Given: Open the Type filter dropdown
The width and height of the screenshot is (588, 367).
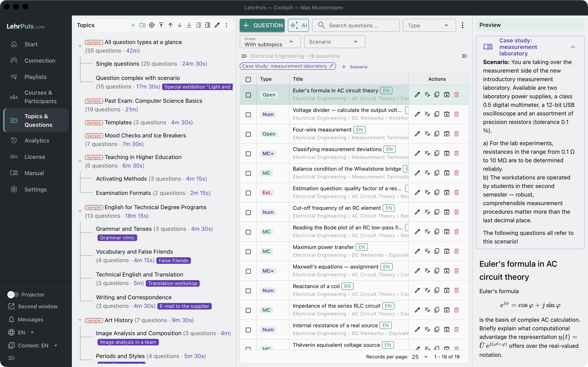Looking at the screenshot, I should coord(429,25).
